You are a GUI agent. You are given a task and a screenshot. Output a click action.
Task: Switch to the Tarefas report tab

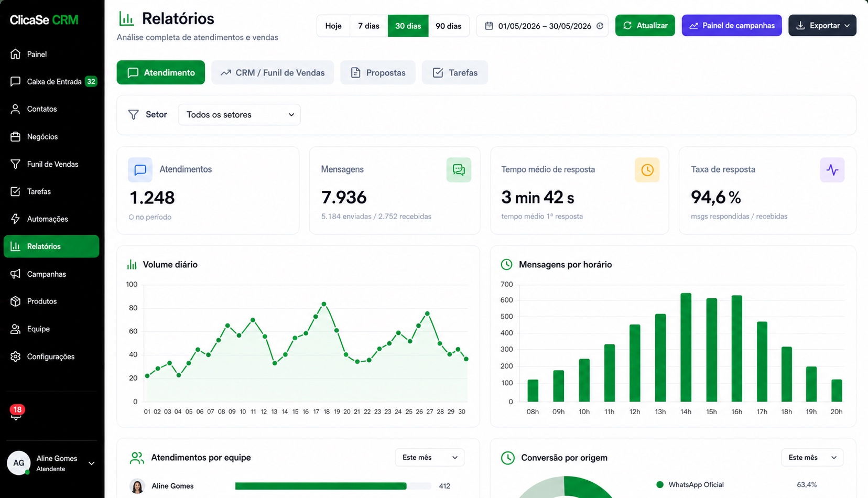click(455, 72)
